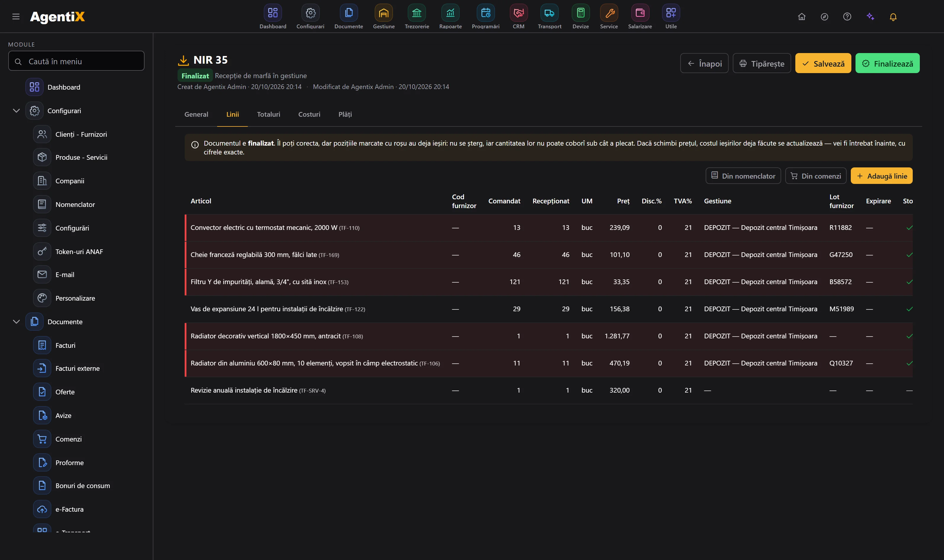Click the compass explore icon

click(824, 17)
